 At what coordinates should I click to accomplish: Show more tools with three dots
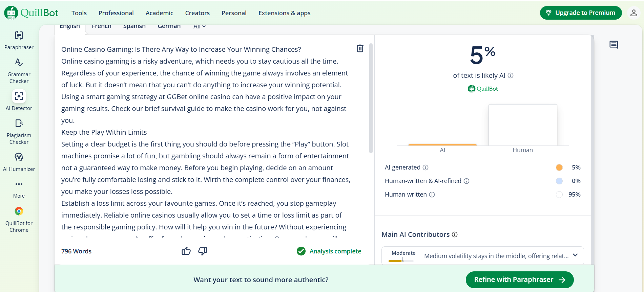tap(19, 184)
